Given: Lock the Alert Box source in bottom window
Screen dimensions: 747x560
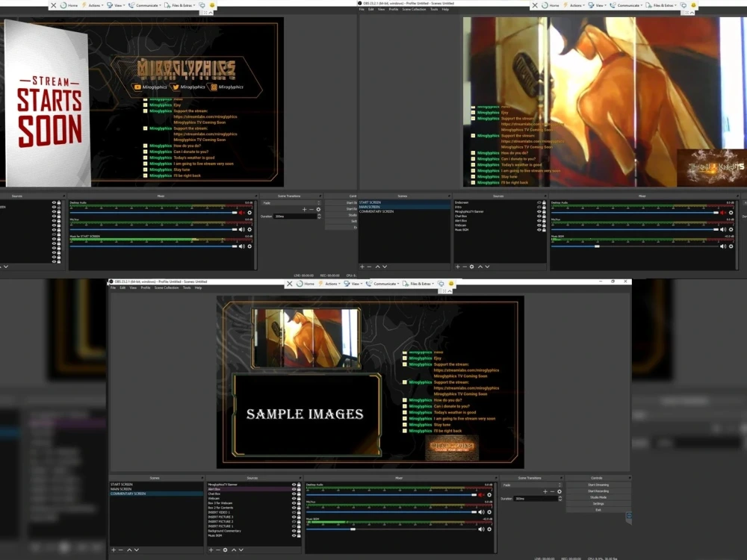Looking at the screenshot, I should tap(300, 489).
